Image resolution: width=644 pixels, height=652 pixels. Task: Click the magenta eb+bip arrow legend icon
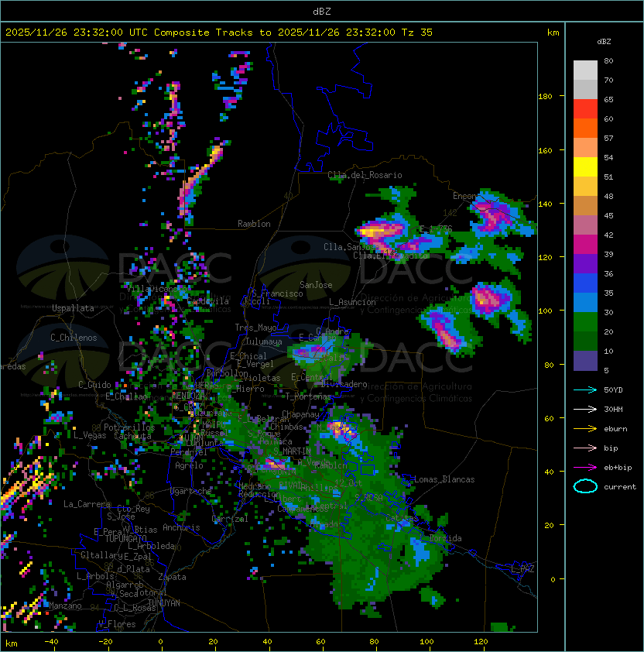tap(585, 468)
